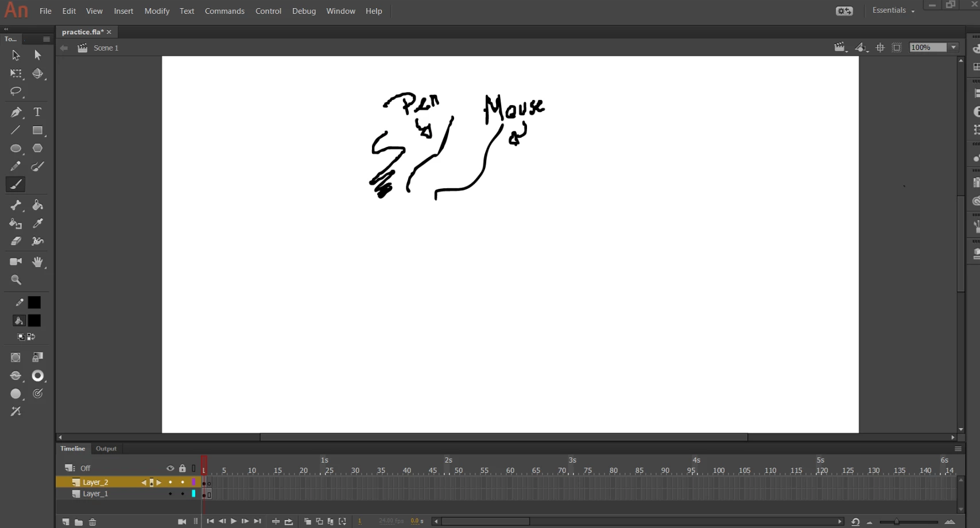This screenshot has width=980, height=528.
Task: Open the Edit Symbols dropdown
Action: (x=861, y=48)
